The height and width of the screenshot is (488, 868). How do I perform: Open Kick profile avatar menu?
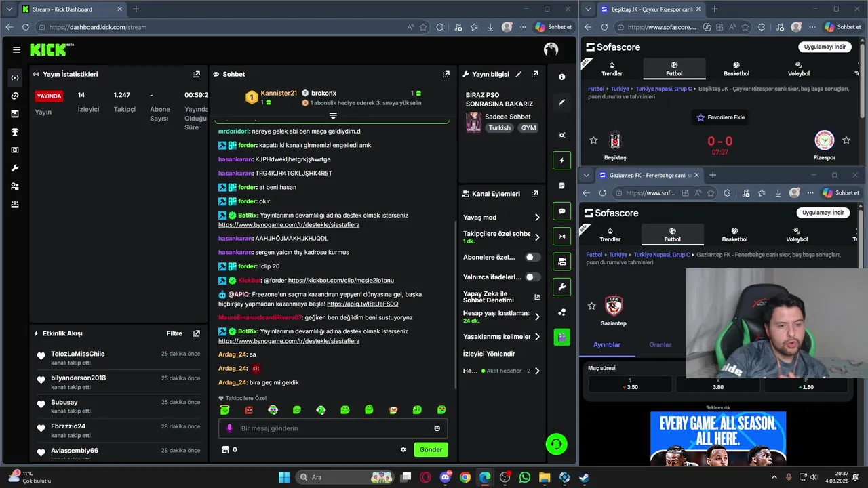[551, 49]
